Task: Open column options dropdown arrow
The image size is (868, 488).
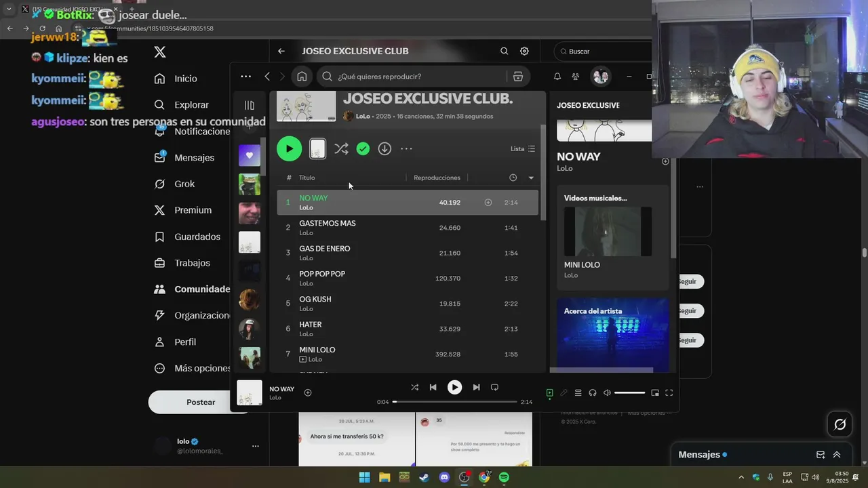Action: [531, 178]
